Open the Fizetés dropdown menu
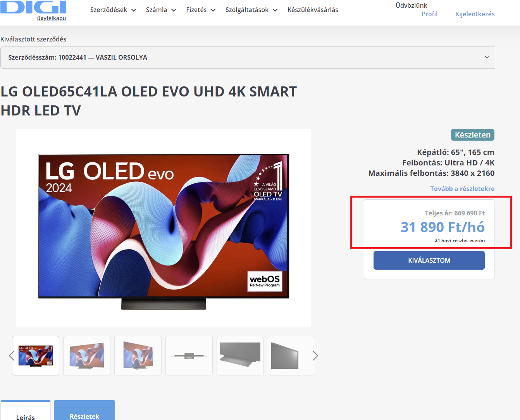Image resolution: width=520 pixels, height=420 pixels. pyautogui.click(x=201, y=10)
